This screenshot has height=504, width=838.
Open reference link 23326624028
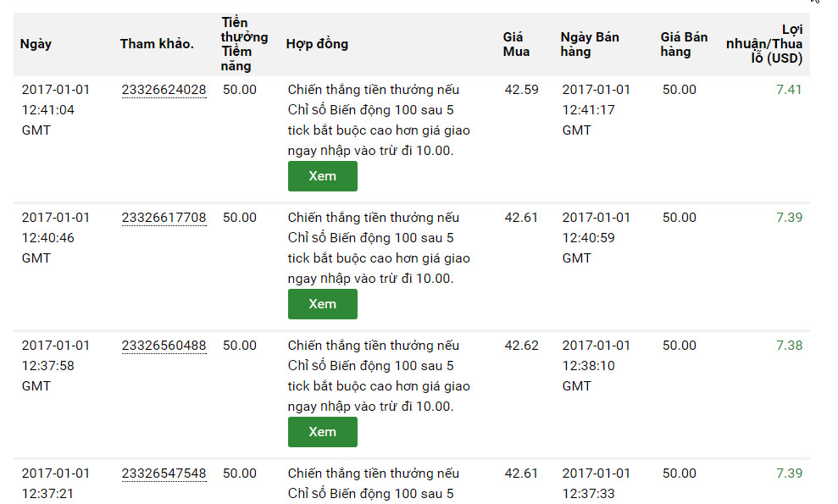[x=164, y=90]
